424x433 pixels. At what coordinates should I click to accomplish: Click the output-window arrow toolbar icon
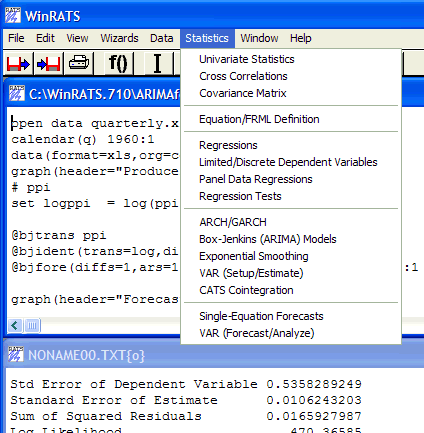(x=49, y=63)
